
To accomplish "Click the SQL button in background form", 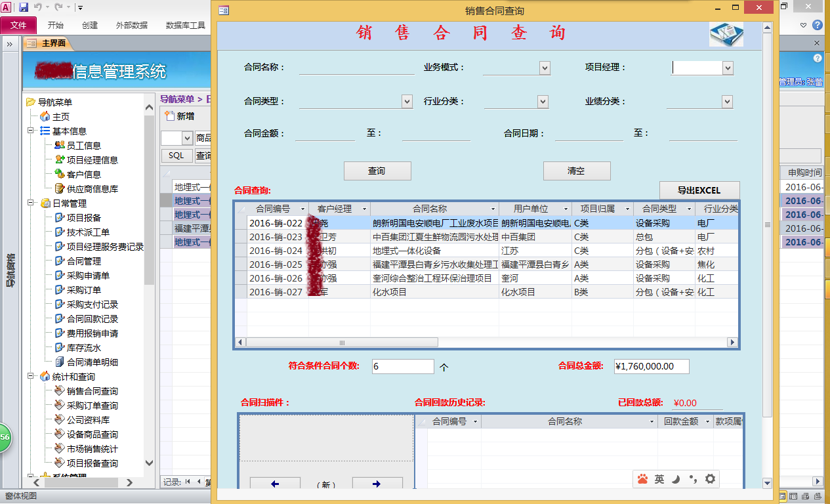I will 176,156.
